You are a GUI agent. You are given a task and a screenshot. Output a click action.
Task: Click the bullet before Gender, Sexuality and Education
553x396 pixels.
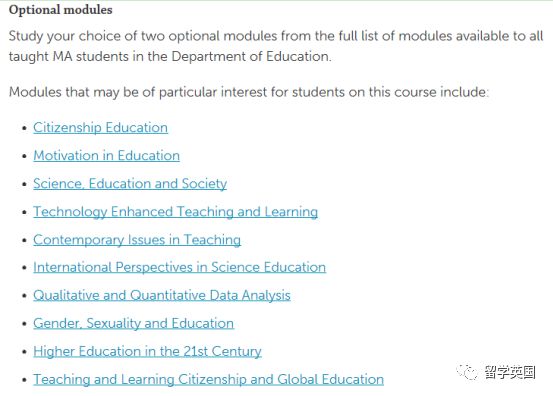pos(24,324)
